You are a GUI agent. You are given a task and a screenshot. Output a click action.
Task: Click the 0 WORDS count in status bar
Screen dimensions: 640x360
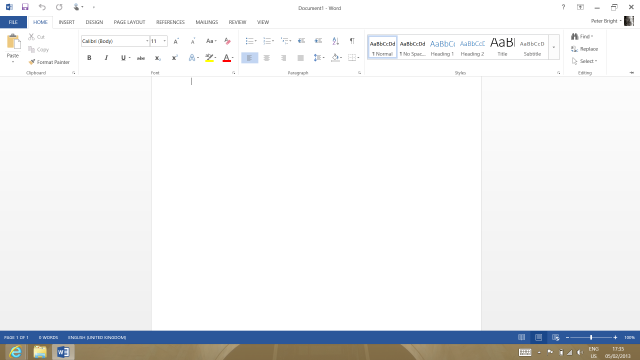48,338
